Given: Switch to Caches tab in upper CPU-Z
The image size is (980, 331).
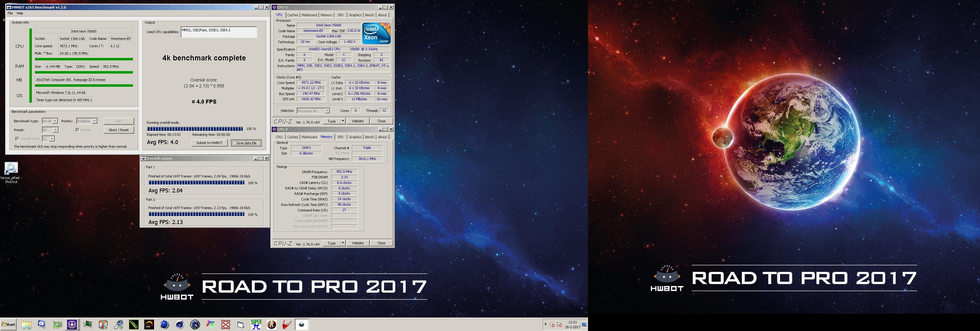Looking at the screenshot, I should 292,15.
